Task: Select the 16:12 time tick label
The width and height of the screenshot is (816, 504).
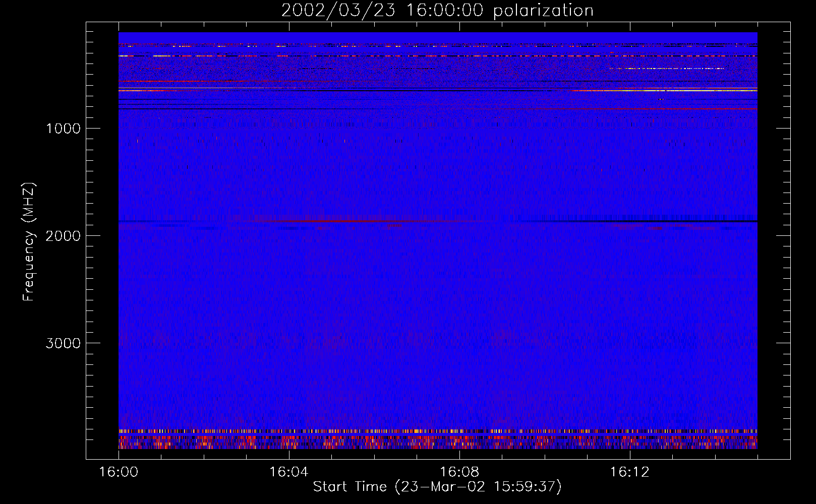Action: tap(629, 472)
